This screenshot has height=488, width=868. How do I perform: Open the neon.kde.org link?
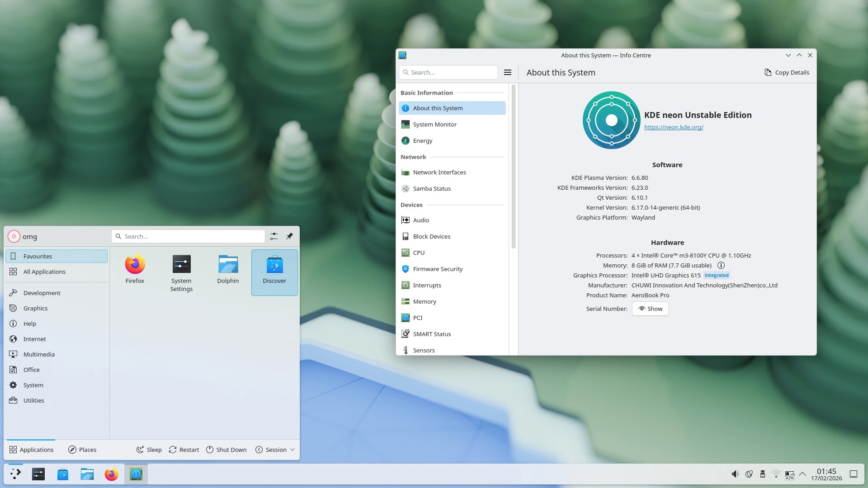(673, 127)
